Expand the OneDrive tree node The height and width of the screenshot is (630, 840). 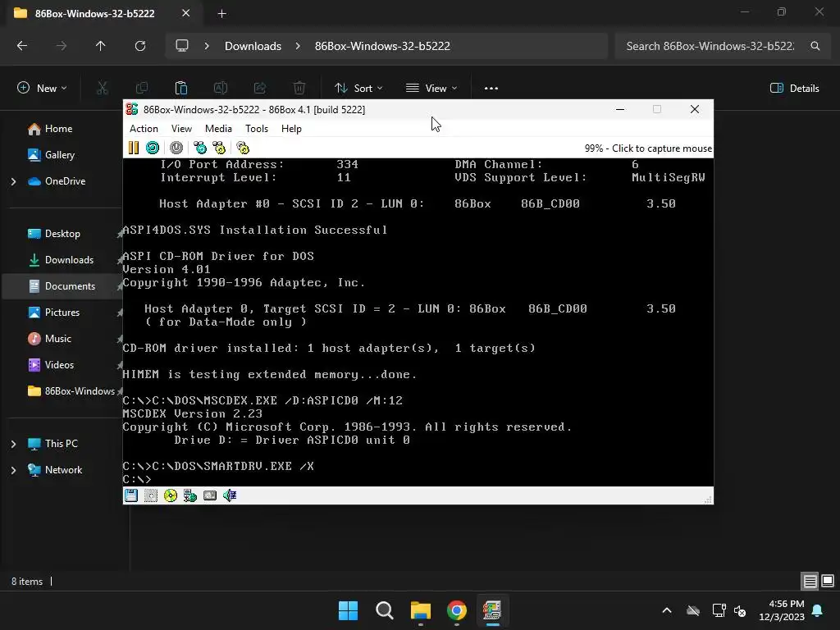pyautogui.click(x=13, y=181)
